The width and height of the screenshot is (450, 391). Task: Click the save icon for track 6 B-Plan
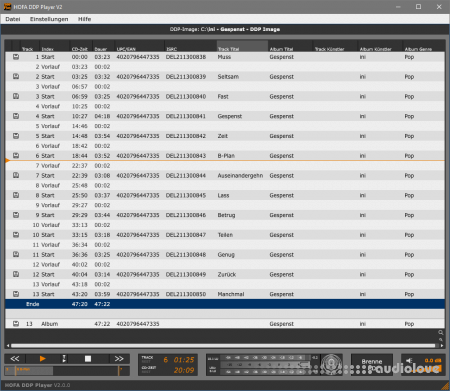click(x=16, y=155)
